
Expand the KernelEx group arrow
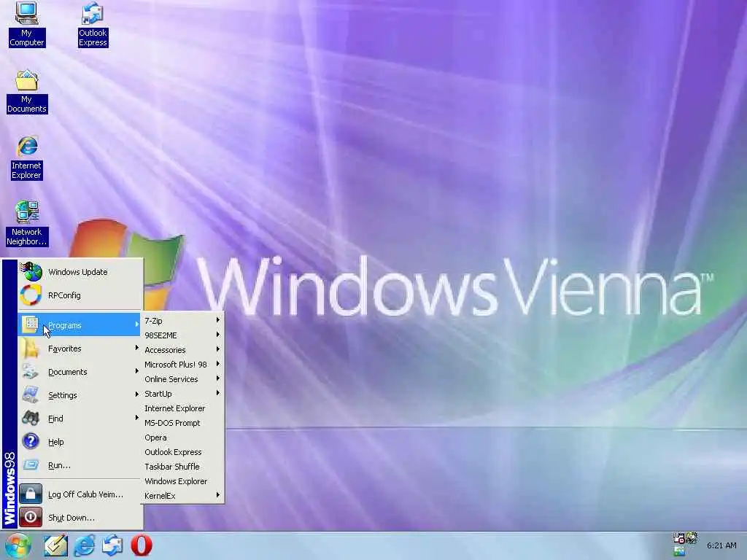(217, 495)
